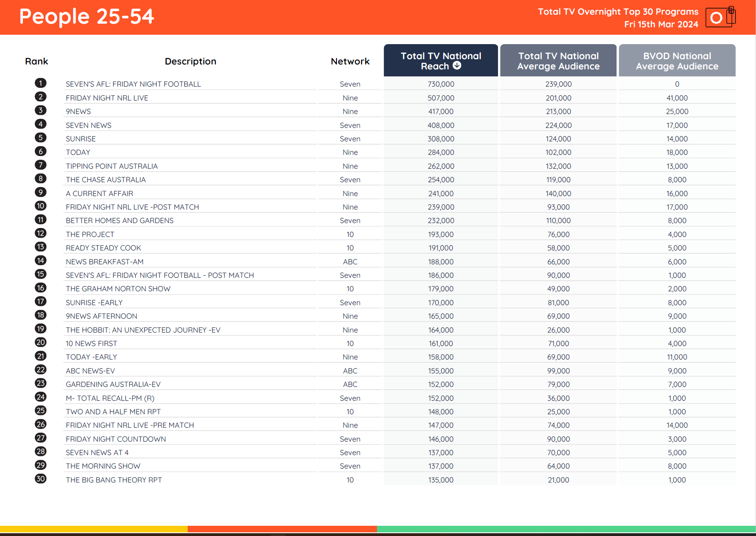Click the rank 15 badge circle
This screenshot has height=536, width=756.
click(x=40, y=274)
